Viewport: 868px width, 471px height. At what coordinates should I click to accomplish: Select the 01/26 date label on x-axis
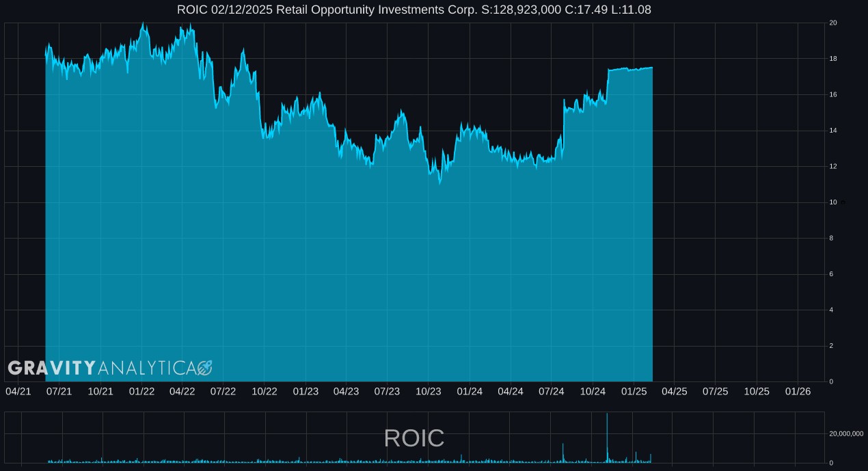798,392
